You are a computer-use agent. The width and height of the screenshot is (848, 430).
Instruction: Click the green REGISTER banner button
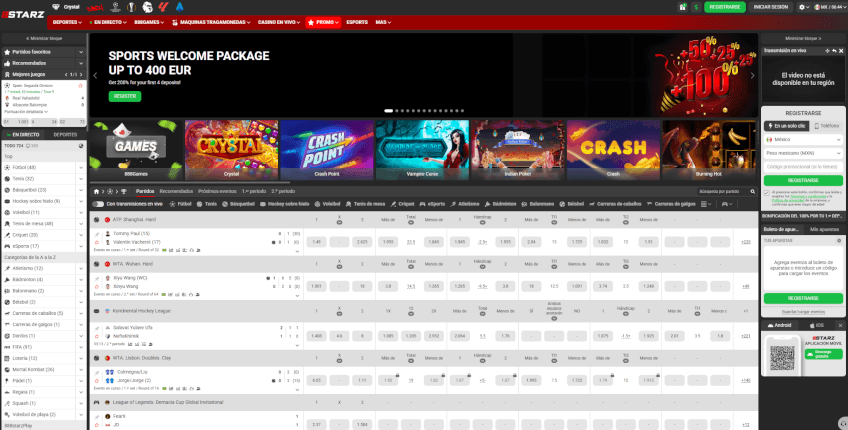125,96
